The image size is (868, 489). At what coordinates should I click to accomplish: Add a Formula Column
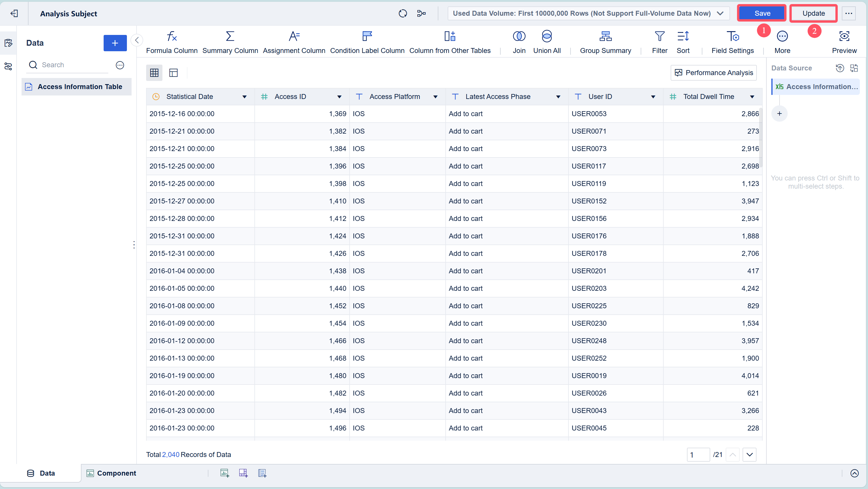[171, 42]
